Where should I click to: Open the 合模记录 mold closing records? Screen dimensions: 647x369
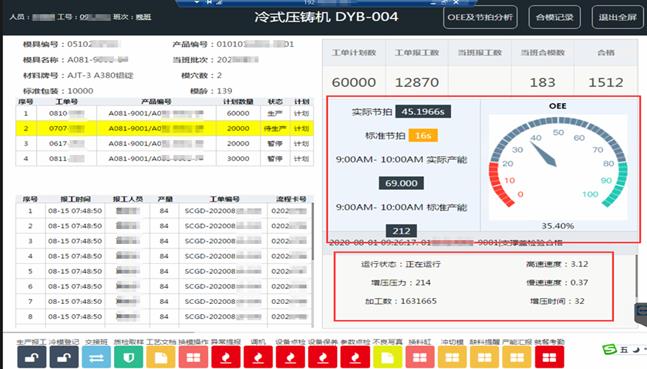pos(555,17)
